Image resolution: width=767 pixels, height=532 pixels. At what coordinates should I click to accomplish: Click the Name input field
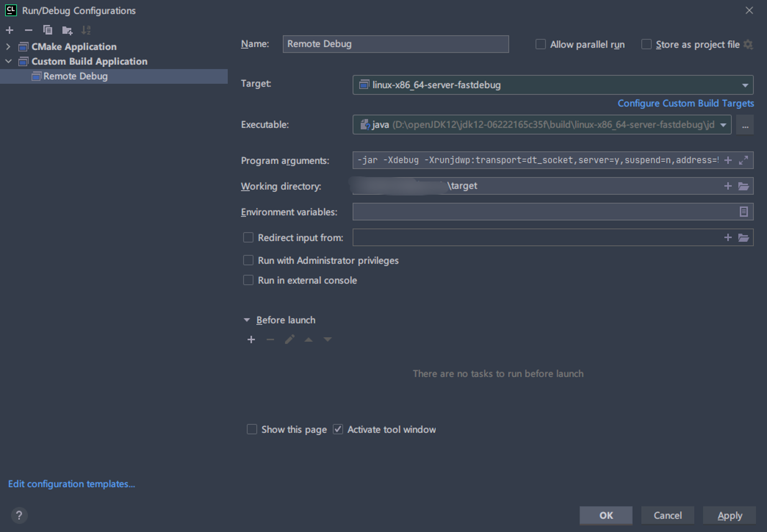pyautogui.click(x=396, y=44)
